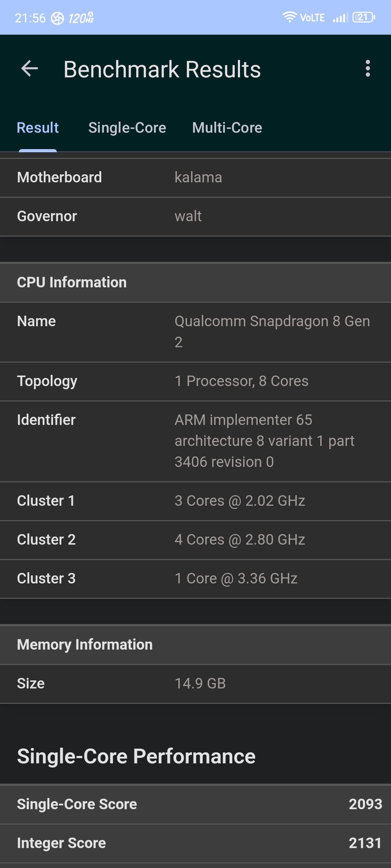Tap the Wi-Fi status icon
391x868 pixels.
point(289,17)
